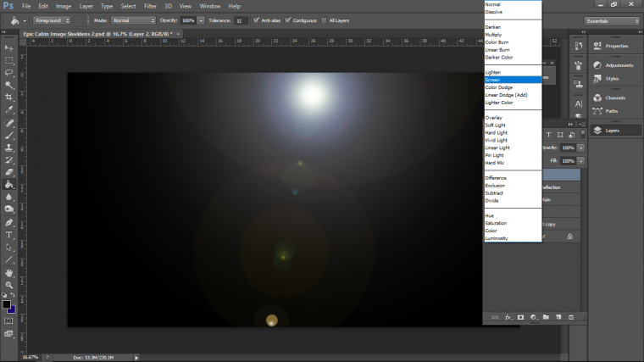Select the Magic Wand tool

click(9, 85)
